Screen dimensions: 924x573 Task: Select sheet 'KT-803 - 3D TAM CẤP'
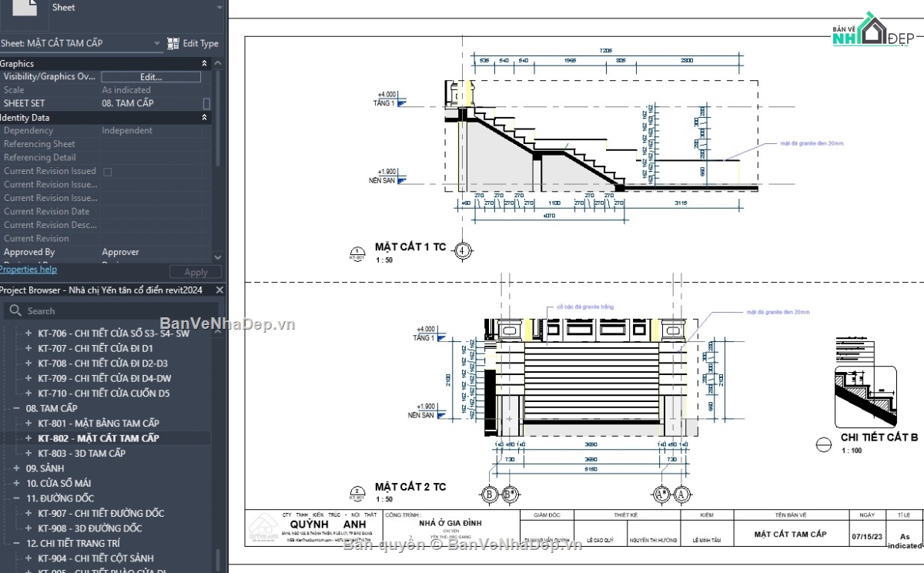coord(82,453)
